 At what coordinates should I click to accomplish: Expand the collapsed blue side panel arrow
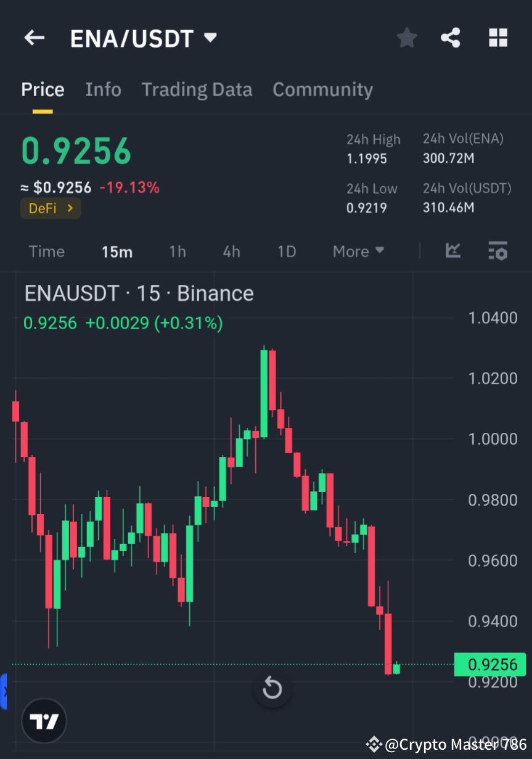coord(5,691)
